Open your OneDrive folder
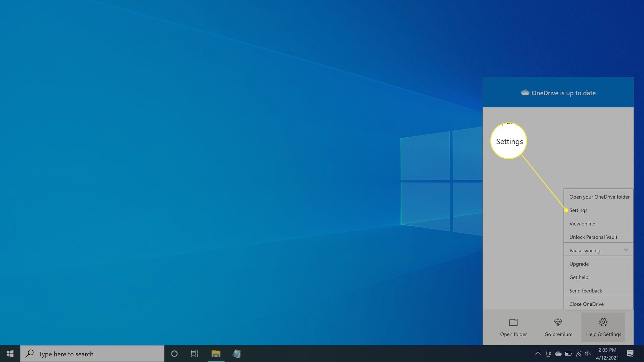Screen dimensions: 644x362 (599, 197)
